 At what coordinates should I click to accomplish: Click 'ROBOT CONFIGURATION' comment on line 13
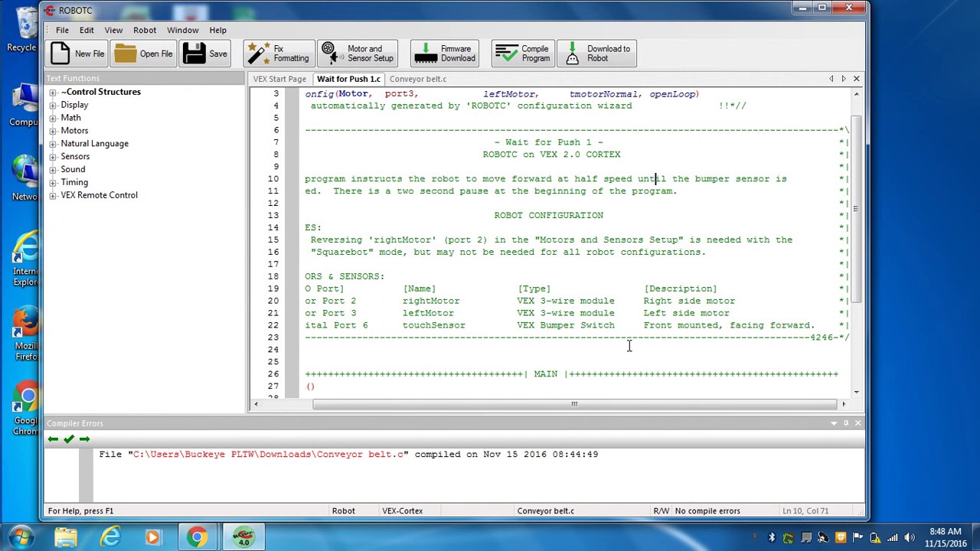click(548, 216)
